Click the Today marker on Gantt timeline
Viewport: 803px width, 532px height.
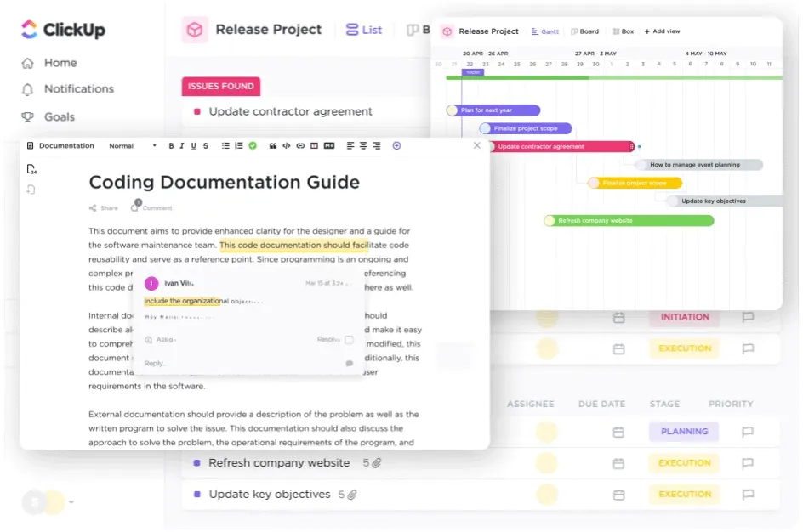(473, 72)
